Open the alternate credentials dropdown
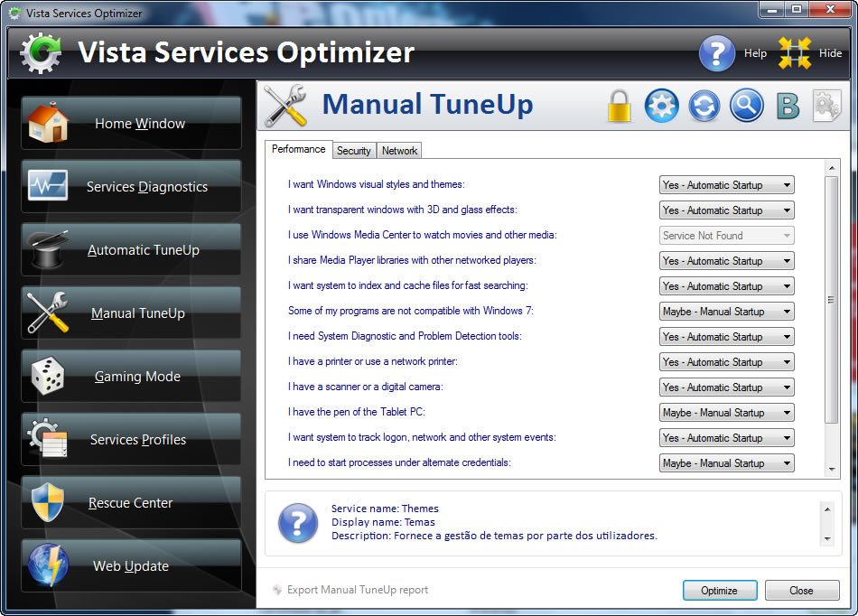 [x=727, y=462]
